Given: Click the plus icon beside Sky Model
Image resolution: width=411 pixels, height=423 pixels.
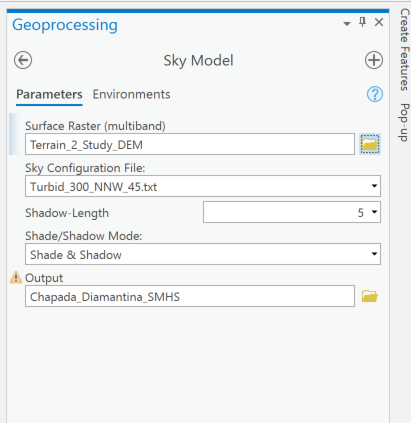Looking at the screenshot, I should click(x=374, y=60).
